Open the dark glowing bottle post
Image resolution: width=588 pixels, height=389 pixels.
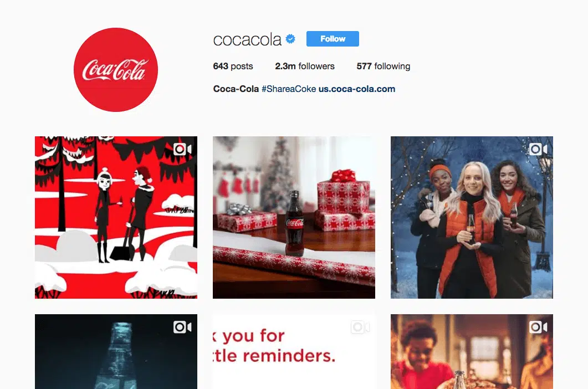pyautogui.click(x=116, y=351)
